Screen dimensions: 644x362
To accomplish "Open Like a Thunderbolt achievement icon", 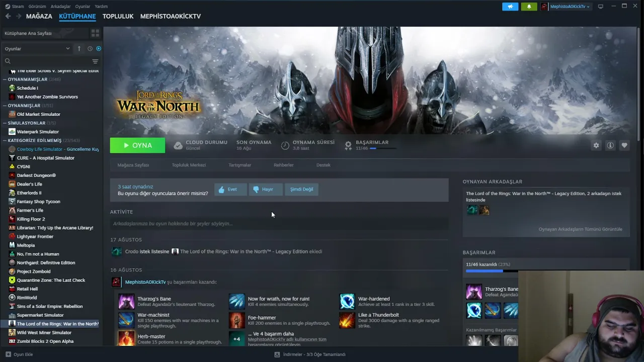I will [x=347, y=320].
